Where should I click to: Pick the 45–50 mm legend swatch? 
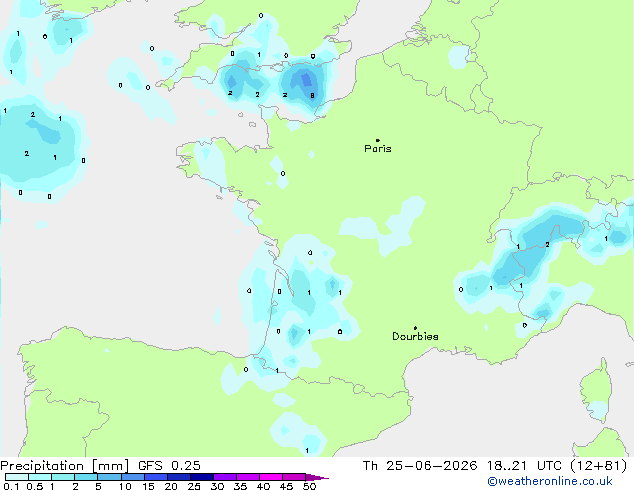pos(294,477)
